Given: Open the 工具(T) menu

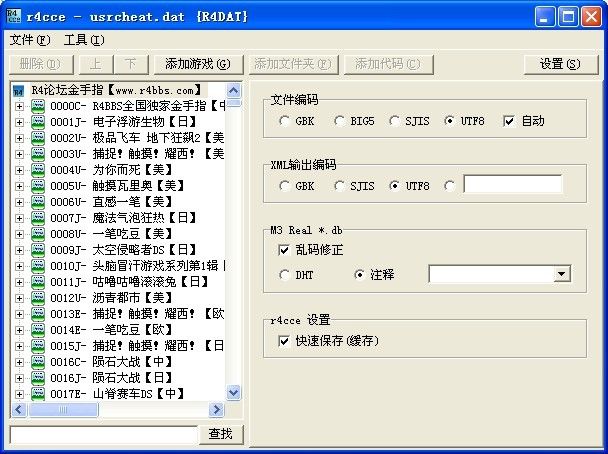Looking at the screenshot, I should pyautogui.click(x=84, y=40).
